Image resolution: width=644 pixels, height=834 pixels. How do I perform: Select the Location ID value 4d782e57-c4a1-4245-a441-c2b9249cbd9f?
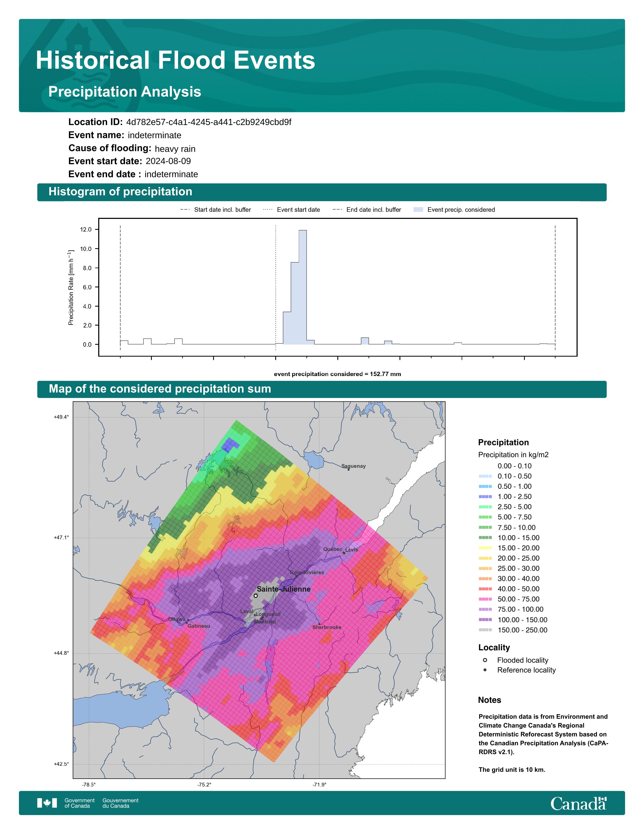pos(209,122)
